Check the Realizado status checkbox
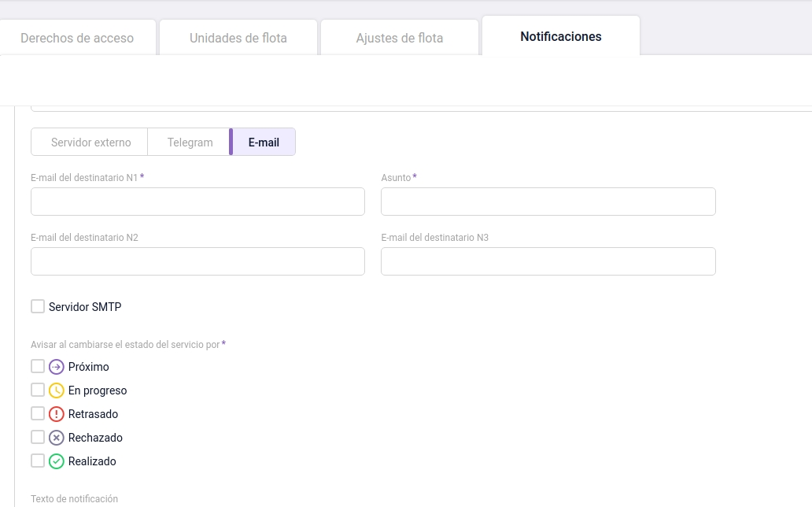The height and width of the screenshot is (507, 812). point(37,461)
